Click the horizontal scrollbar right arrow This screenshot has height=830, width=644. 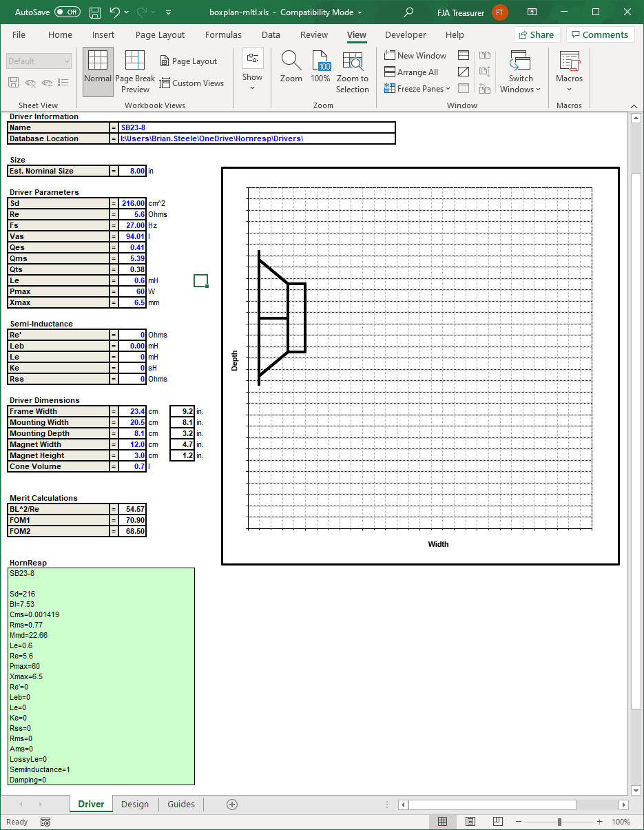pos(624,805)
